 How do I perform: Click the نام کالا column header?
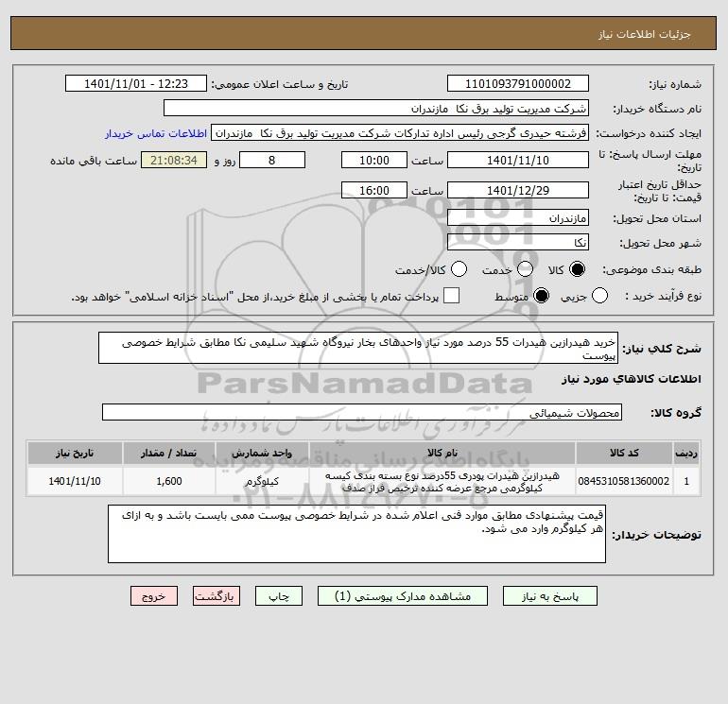[442, 453]
